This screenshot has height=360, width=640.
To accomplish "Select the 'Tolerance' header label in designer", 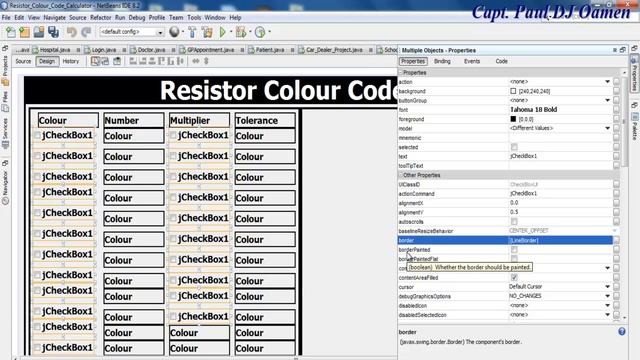I will pyautogui.click(x=265, y=120).
